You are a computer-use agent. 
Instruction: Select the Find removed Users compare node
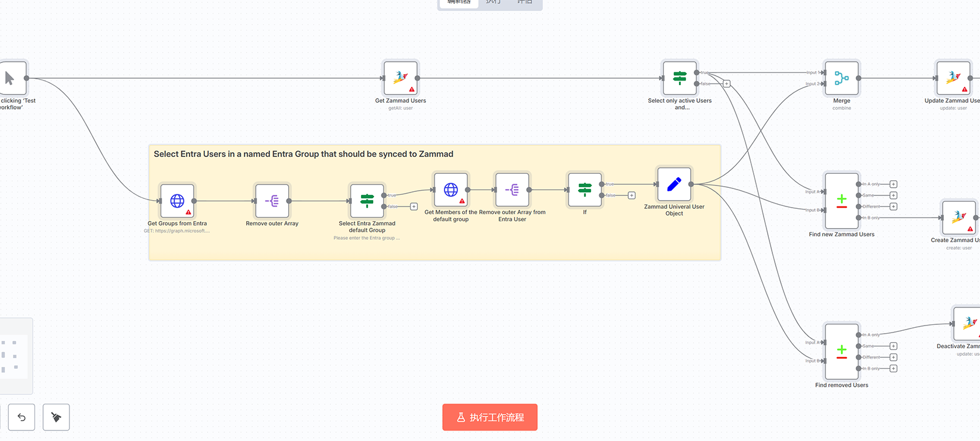pyautogui.click(x=841, y=352)
